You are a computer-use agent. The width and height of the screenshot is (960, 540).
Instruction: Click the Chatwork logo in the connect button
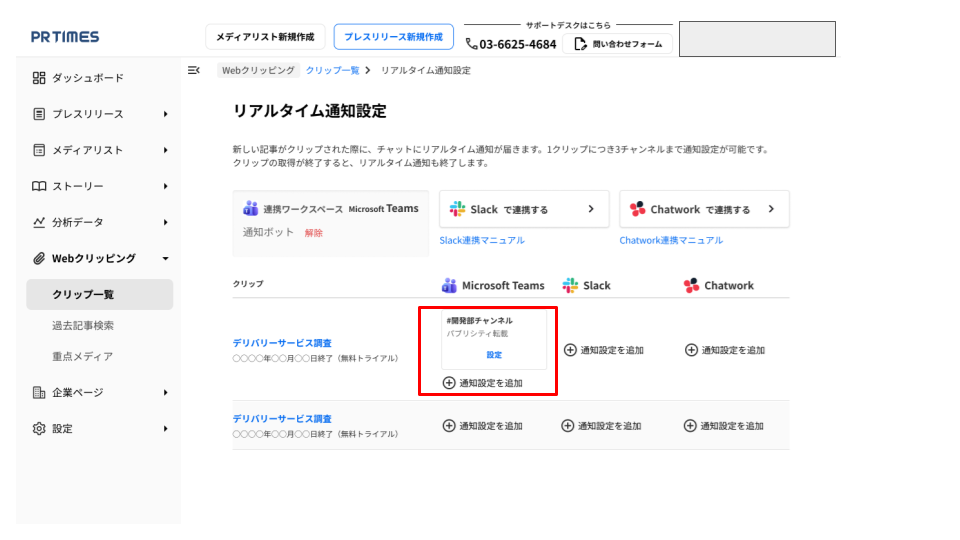coord(637,209)
